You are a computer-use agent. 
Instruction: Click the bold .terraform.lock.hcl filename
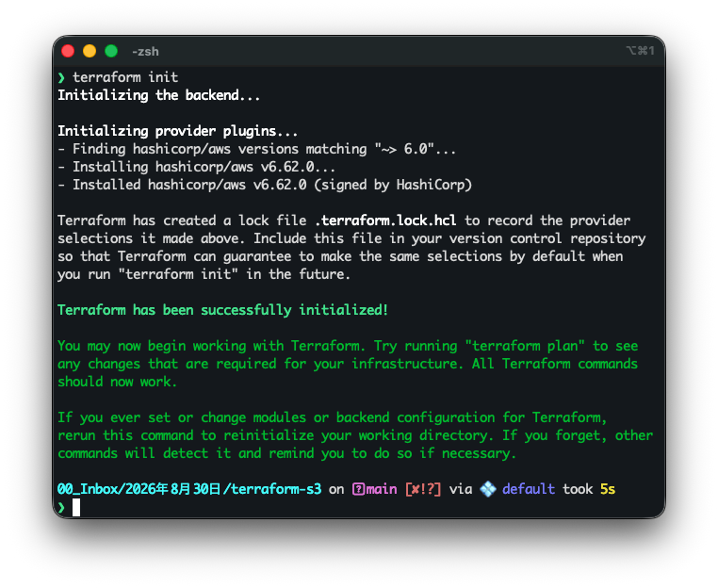[x=385, y=220]
